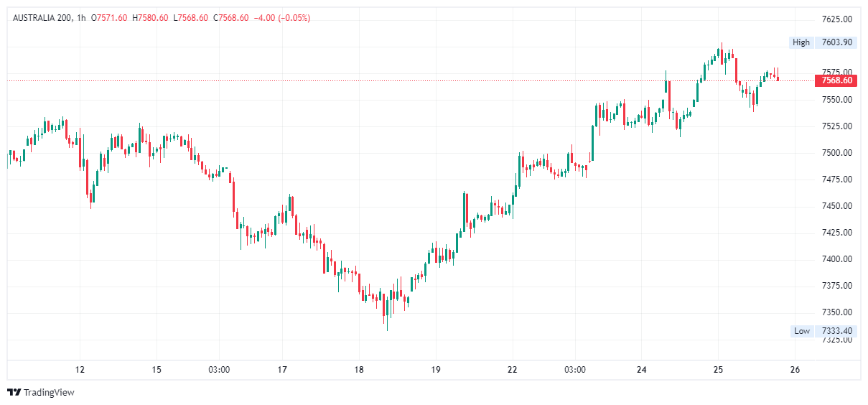Click the 1h interval label
The height and width of the screenshot is (405, 868).
click(80, 17)
